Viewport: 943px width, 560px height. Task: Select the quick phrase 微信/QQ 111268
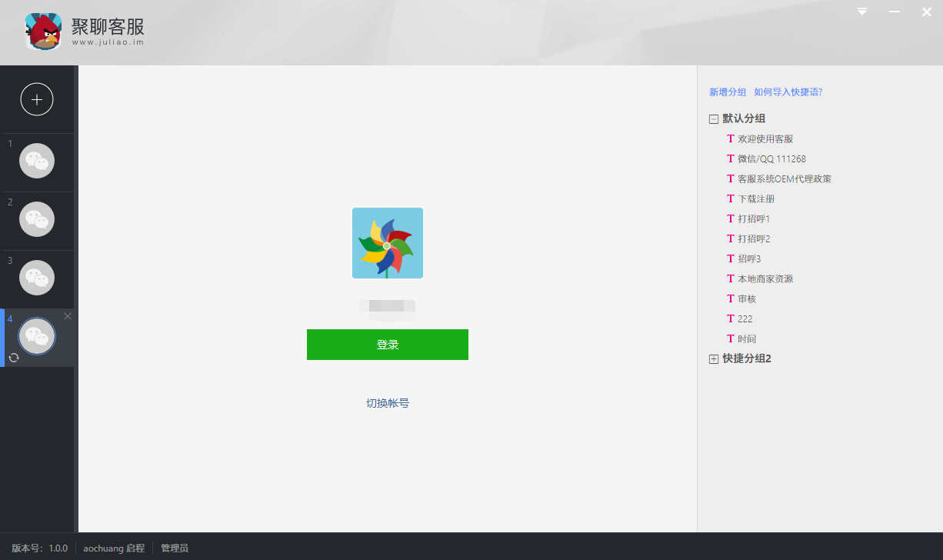(x=771, y=159)
